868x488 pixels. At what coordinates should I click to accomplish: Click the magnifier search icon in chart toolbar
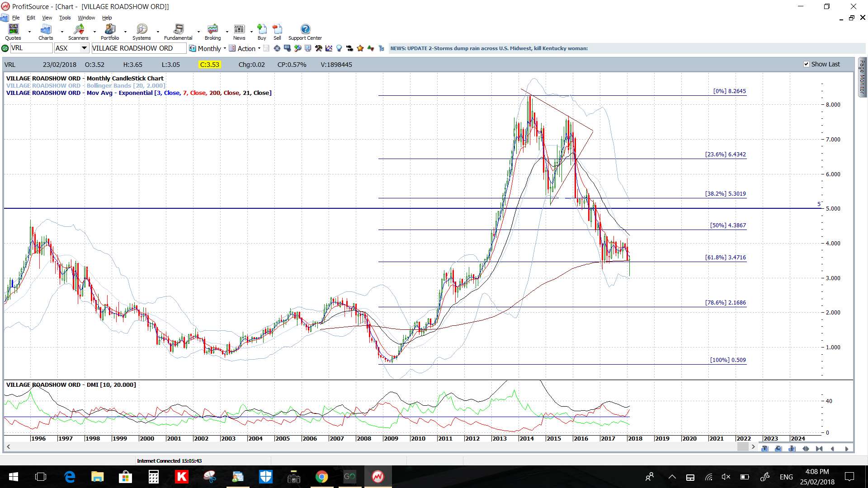297,48
